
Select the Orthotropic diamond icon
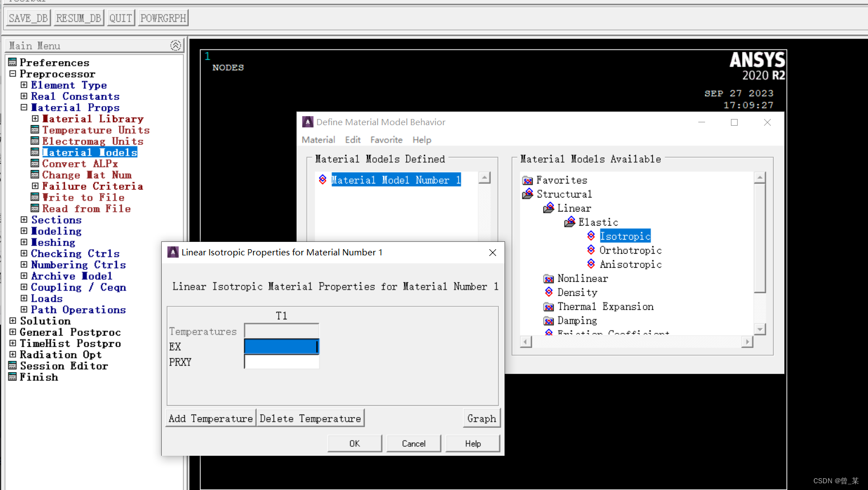pos(591,250)
